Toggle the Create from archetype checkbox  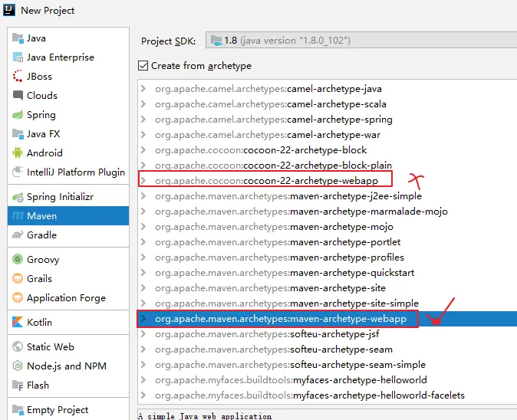[x=143, y=66]
